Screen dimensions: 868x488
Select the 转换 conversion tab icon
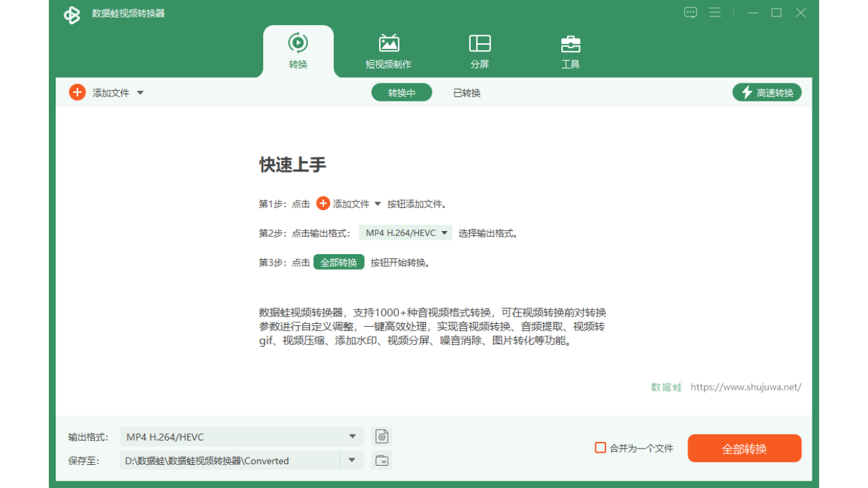[298, 42]
